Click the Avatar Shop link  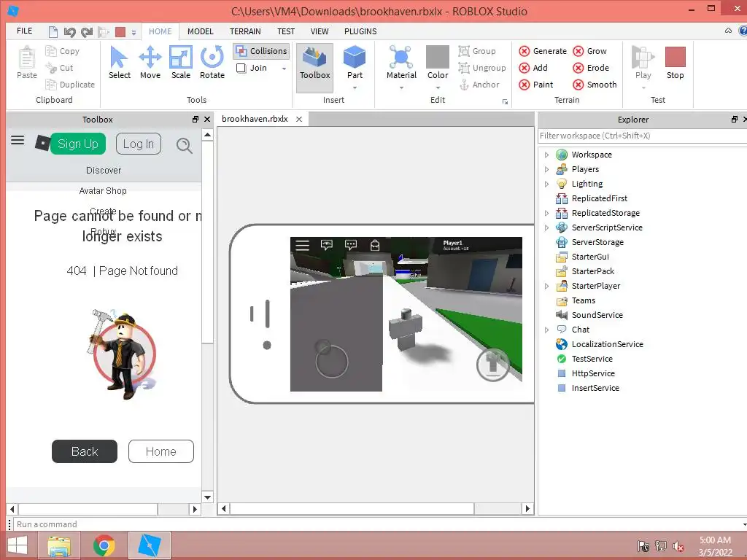point(103,191)
